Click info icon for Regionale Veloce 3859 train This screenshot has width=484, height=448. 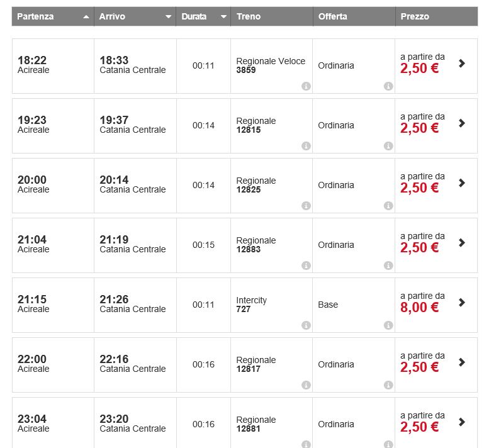pos(306,86)
